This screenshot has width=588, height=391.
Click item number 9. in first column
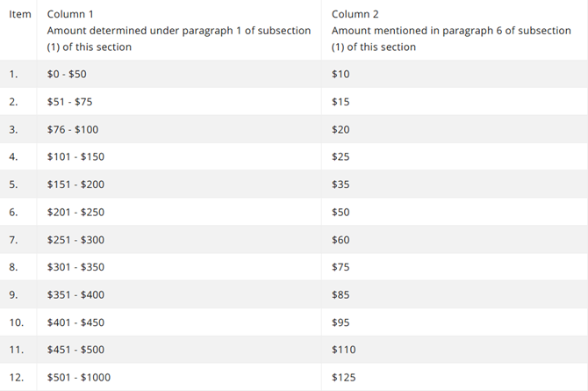13,295
